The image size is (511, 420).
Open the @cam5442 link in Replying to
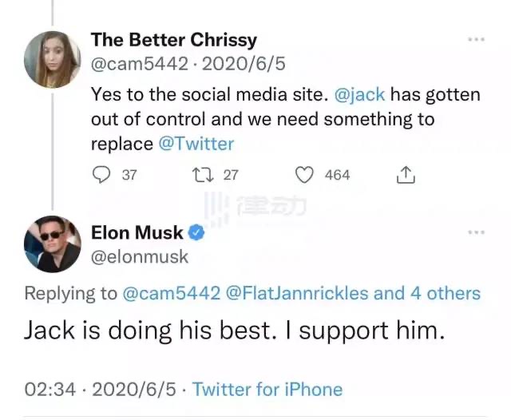172,293
